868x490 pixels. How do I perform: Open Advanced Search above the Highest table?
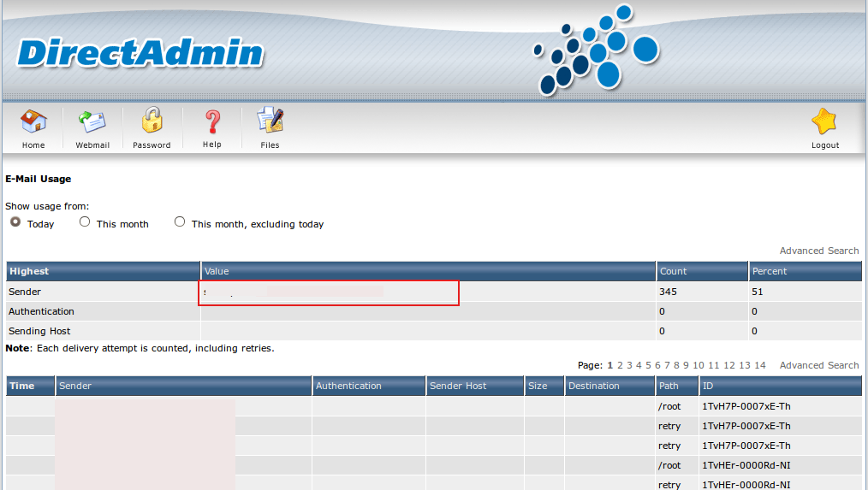(818, 251)
